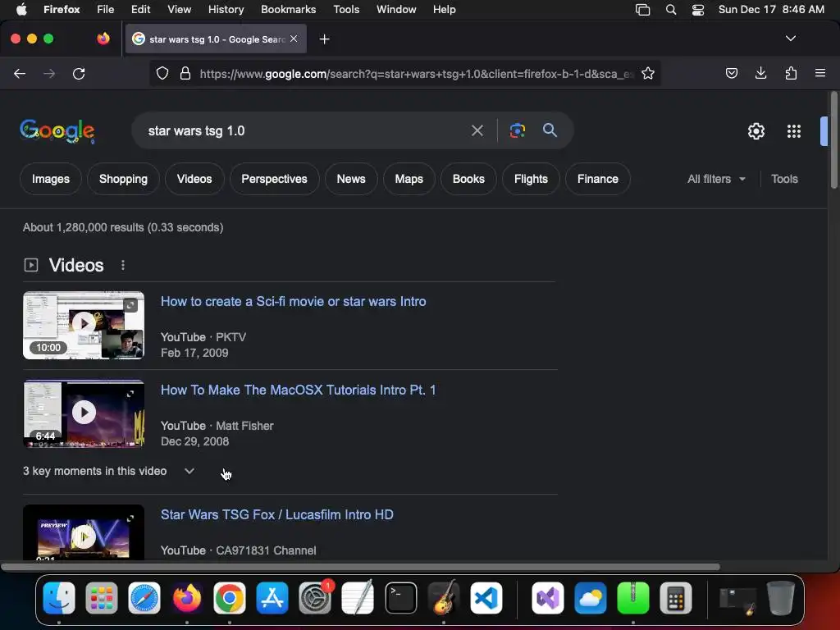Open the View menu
Screen dimensions: 840x630
[x=179, y=10]
